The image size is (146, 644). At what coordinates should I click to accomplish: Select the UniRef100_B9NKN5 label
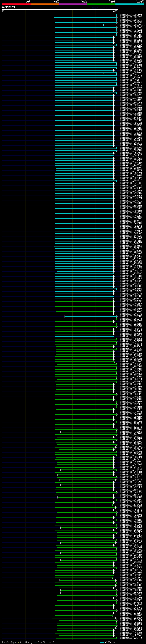pyautogui.click(x=131, y=63)
